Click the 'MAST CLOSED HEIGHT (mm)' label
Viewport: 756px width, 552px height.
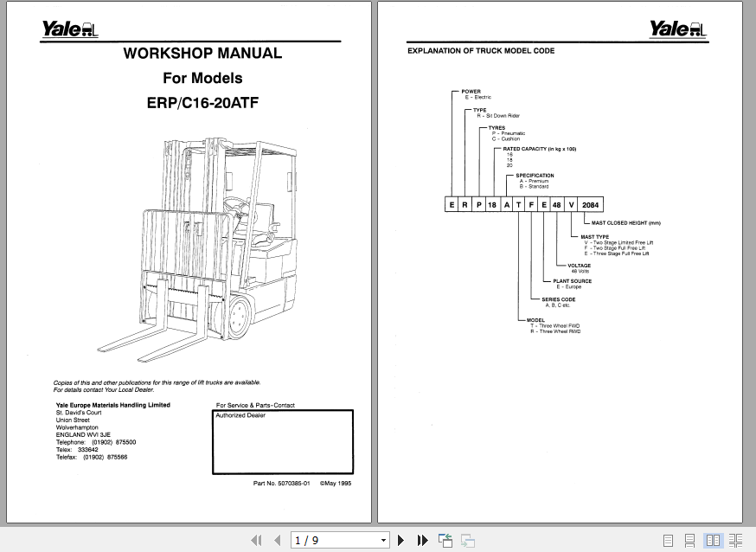tap(626, 222)
